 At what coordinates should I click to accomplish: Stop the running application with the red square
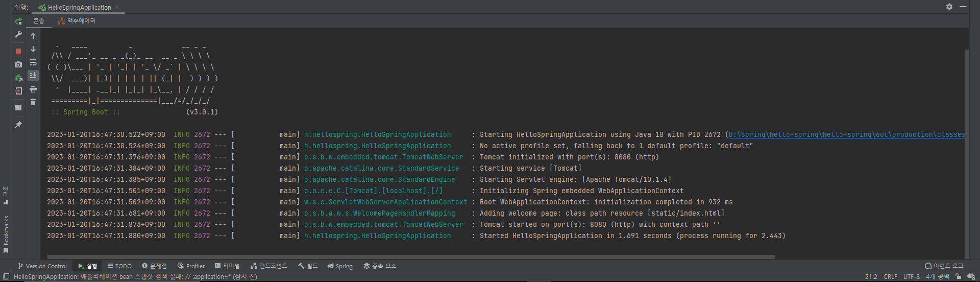18,51
